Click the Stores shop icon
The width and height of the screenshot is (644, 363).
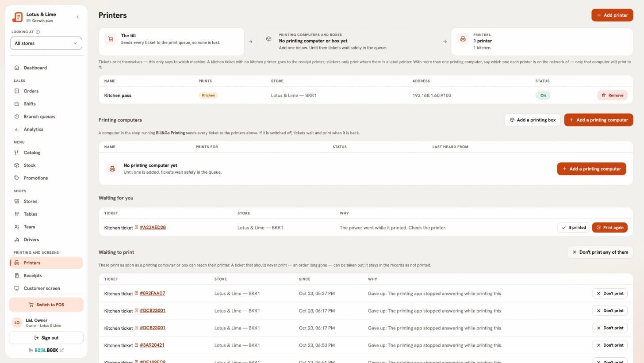[x=17, y=201]
